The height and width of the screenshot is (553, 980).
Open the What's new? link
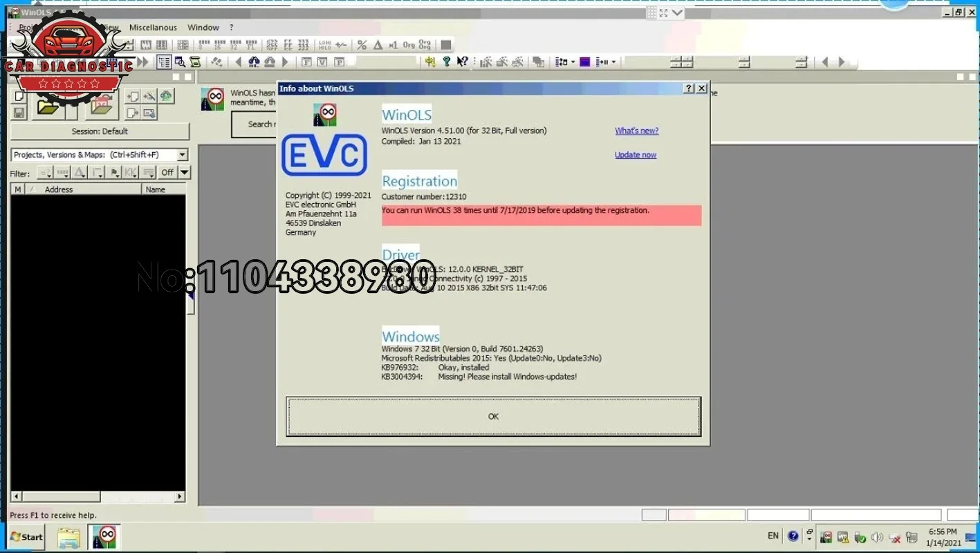coord(637,131)
